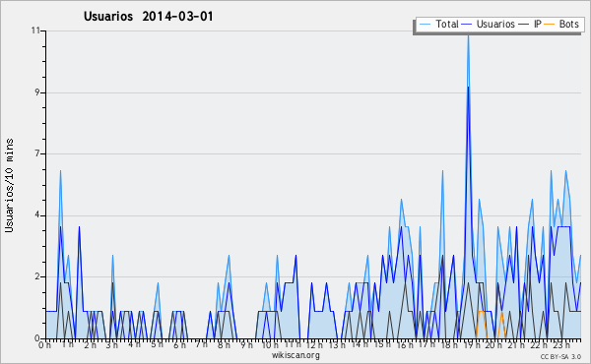This screenshot has height=364, width=591.
Task: Click the chart title 'Usuarios 2014-03-01'
Action: [149, 16]
